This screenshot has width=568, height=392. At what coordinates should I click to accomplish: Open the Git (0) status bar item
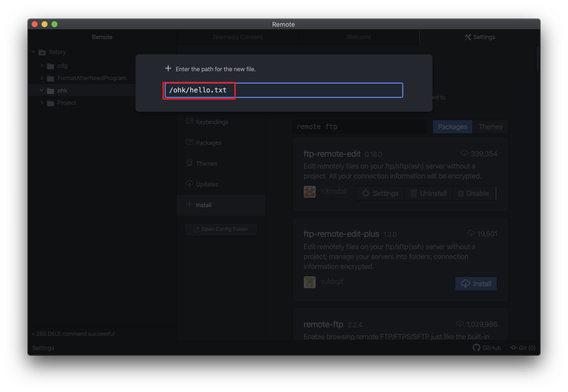pyautogui.click(x=523, y=348)
